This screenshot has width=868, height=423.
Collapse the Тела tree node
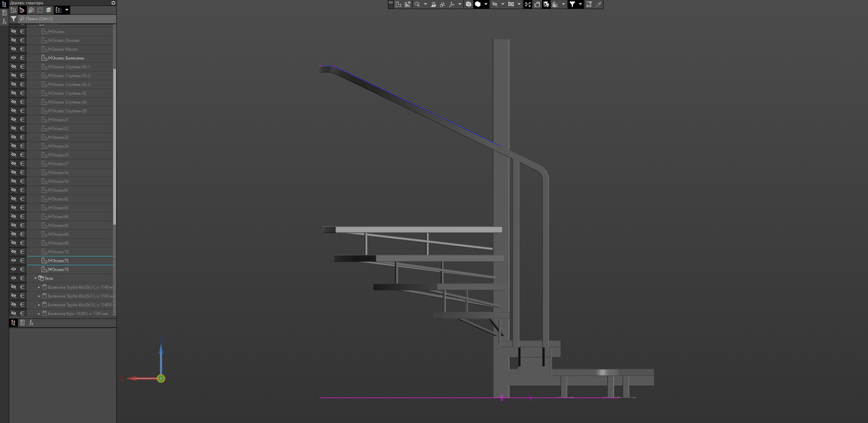pyautogui.click(x=35, y=278)
